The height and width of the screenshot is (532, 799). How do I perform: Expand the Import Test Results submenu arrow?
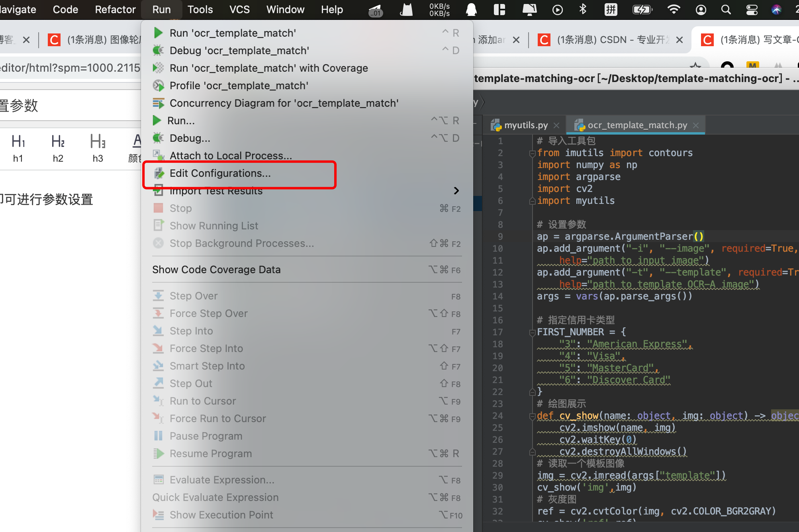[456, 191]
